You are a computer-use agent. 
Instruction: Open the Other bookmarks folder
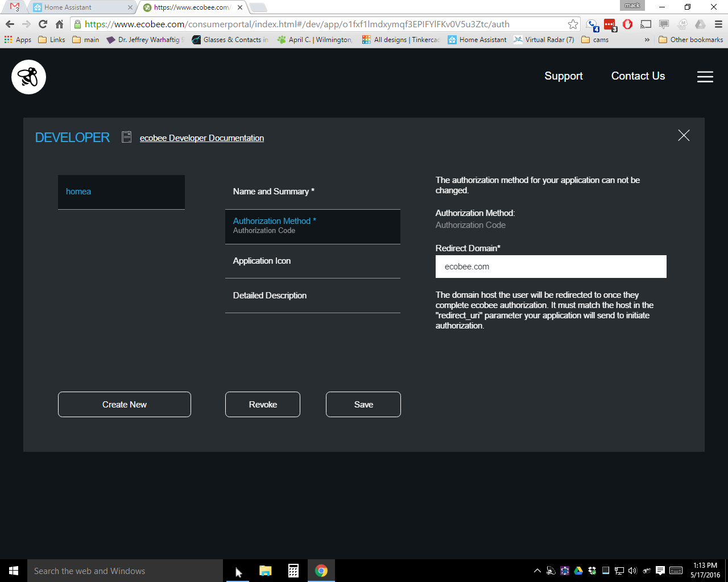click(x=690, y=40)
